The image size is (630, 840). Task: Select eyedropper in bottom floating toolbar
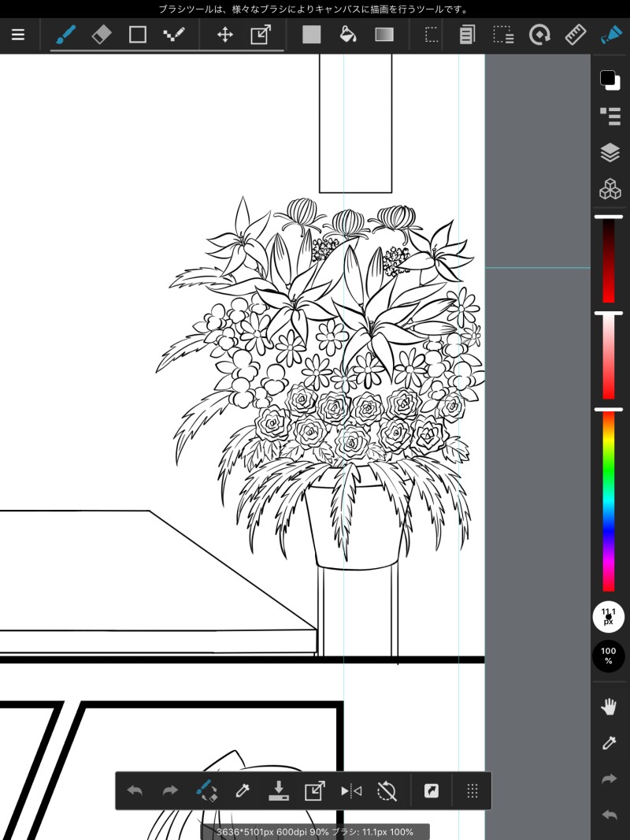click(x=243, y=790)
